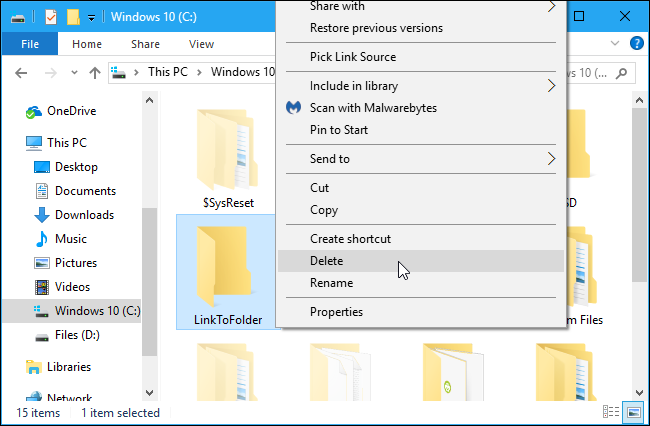Click the New Folder icon in title bar
Image resolution: width=650 pixels, height=426 pixels.
click(x=72, y=17)
